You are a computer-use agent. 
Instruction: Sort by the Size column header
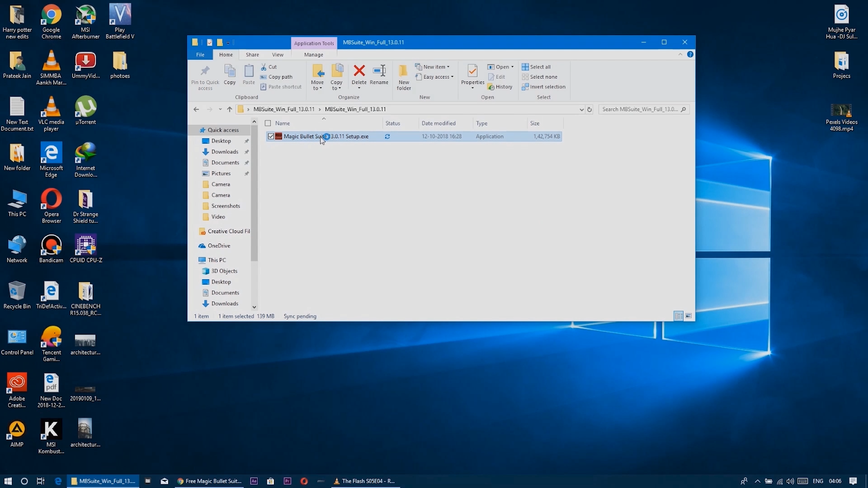[544, 124]
